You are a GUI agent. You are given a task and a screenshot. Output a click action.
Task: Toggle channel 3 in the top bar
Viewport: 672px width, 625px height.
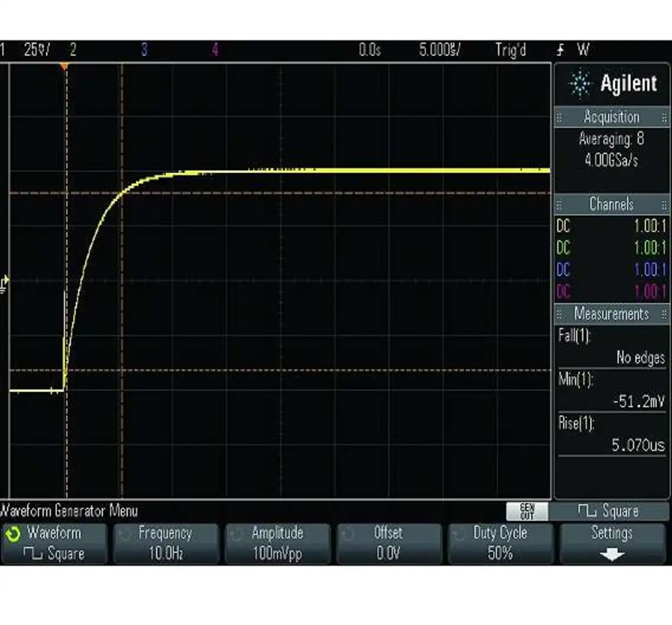point(144,50)
